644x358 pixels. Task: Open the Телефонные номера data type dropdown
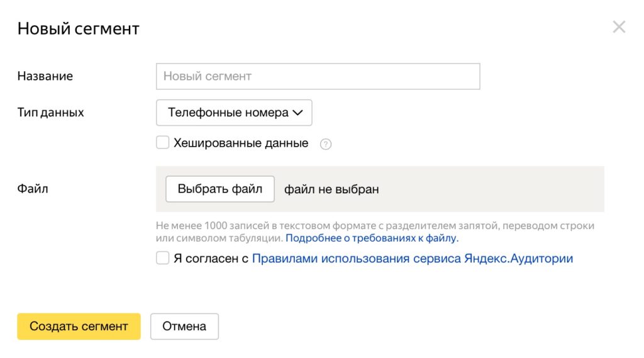(234, 113)
